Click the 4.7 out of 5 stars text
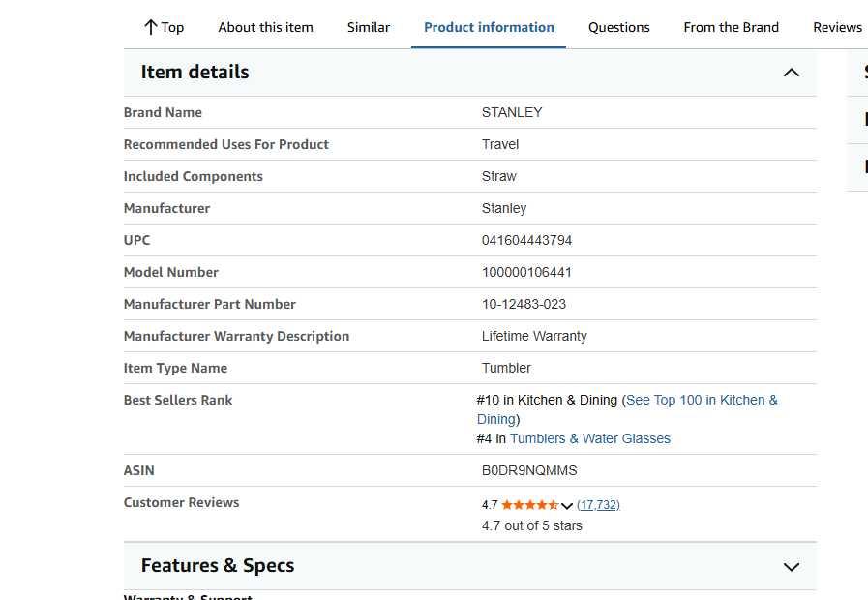The width and height of the screenshot is (868, 600). click(x=532, y=525)
